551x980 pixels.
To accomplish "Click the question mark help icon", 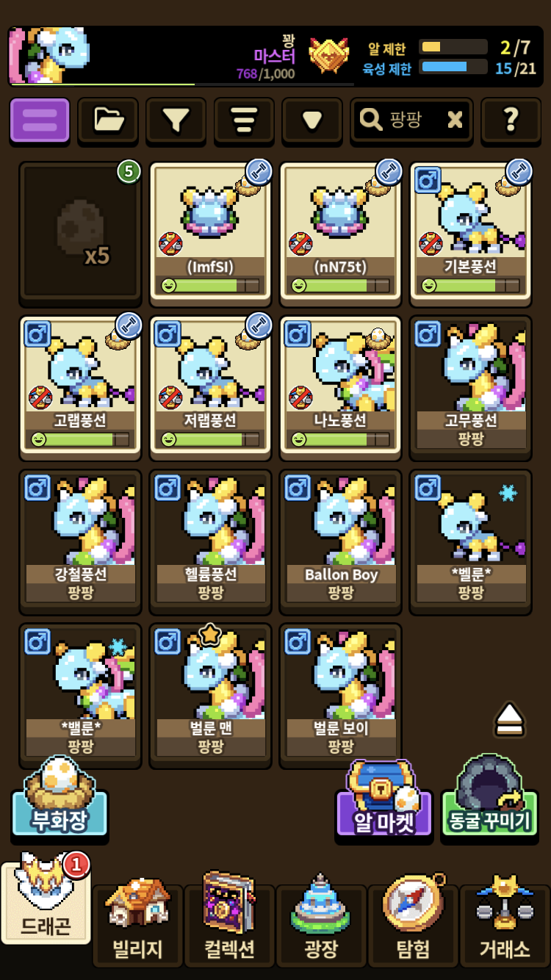I will [511, 120].
